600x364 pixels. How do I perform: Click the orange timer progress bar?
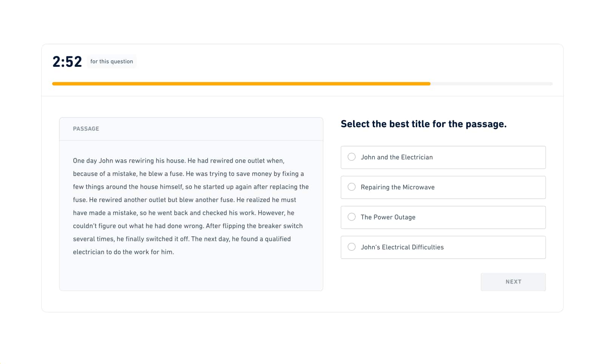(x=241, y=84)
